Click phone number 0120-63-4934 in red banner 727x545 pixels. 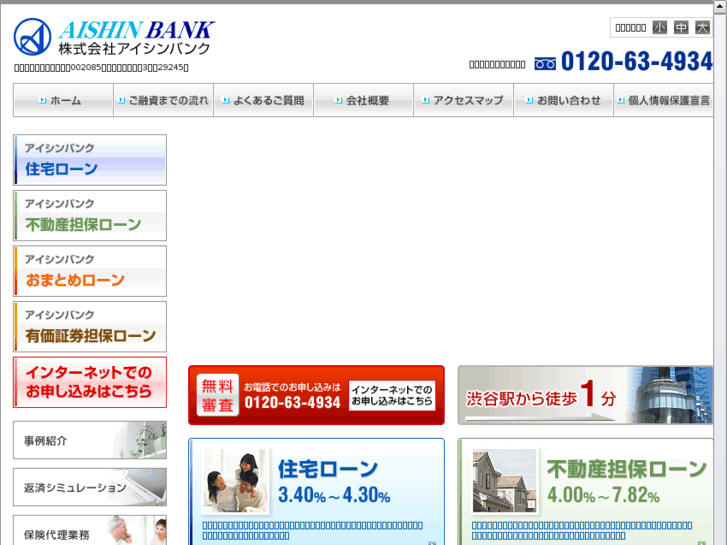(293, 403)
